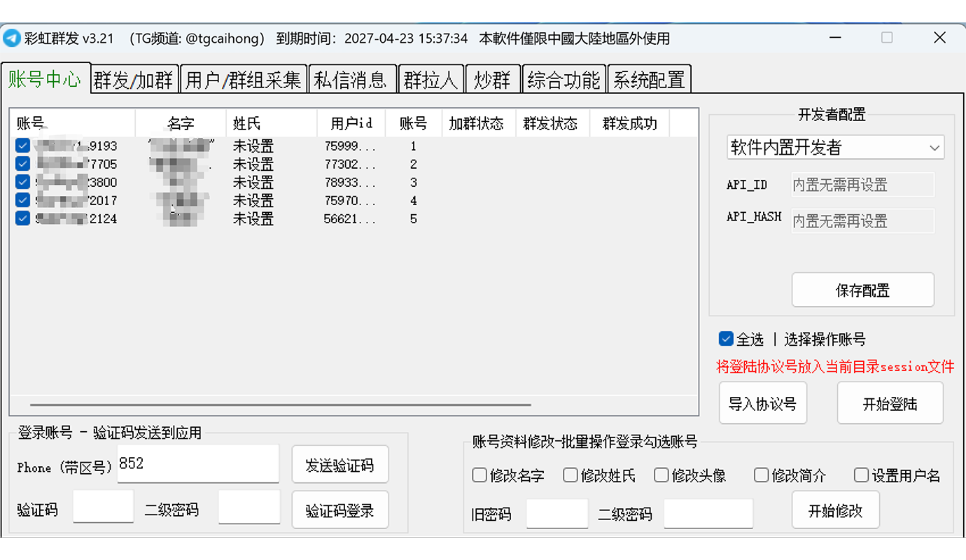Click the 发送验证码 button
Image resolution: width=966 pixels, height=560 pixels.
click(x=340, y=464)
